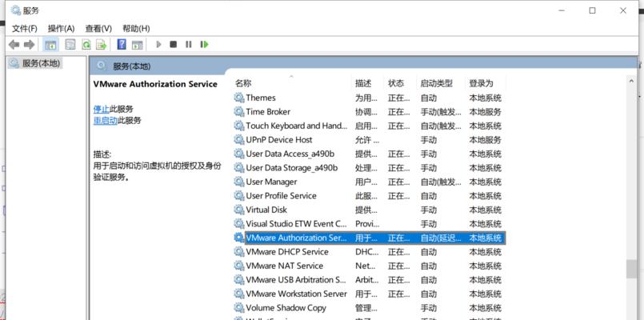The image size is (644, 320).
Task: Click the gear icon beside Themes
Action: pos(239,98)
